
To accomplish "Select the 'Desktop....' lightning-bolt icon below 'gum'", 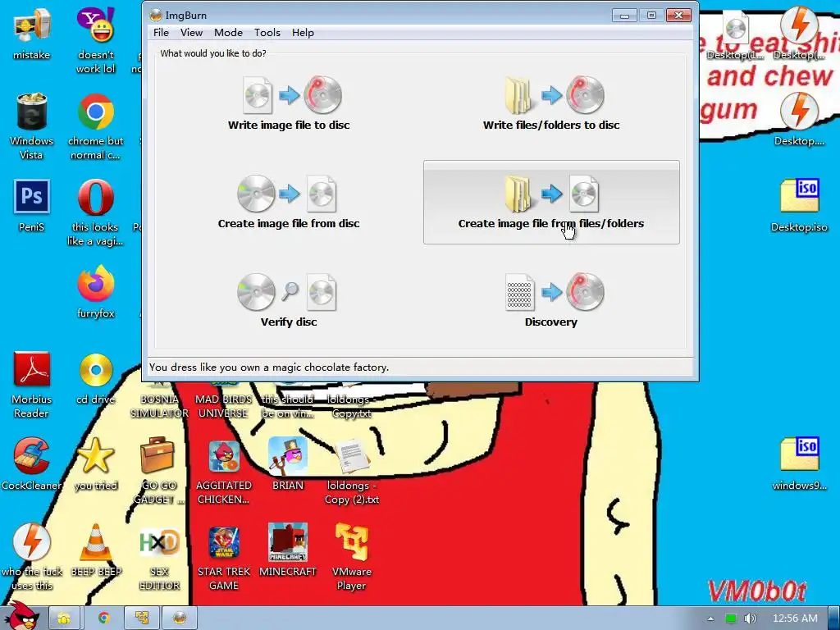I will click(x=799, y=120).
